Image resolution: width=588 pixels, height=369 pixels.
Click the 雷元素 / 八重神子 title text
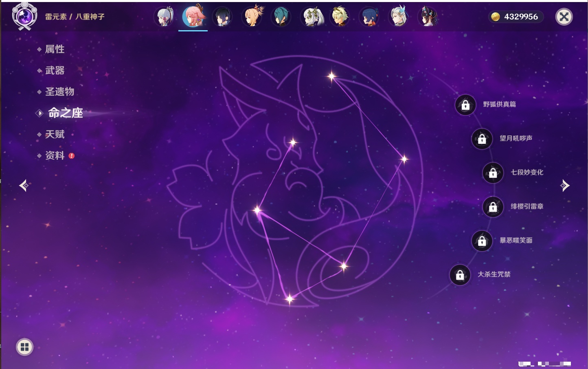tap(75, 17)
